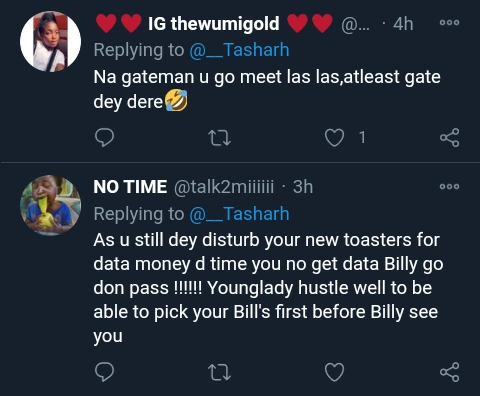Image resolution: width=480 pixels, height=396 pixels.
Task: Reply to NO TIME's tweet
Action: point(104,372)
